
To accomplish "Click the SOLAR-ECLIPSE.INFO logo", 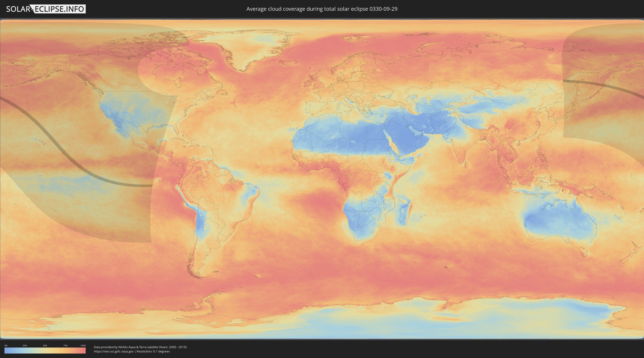I will [46, 9].
